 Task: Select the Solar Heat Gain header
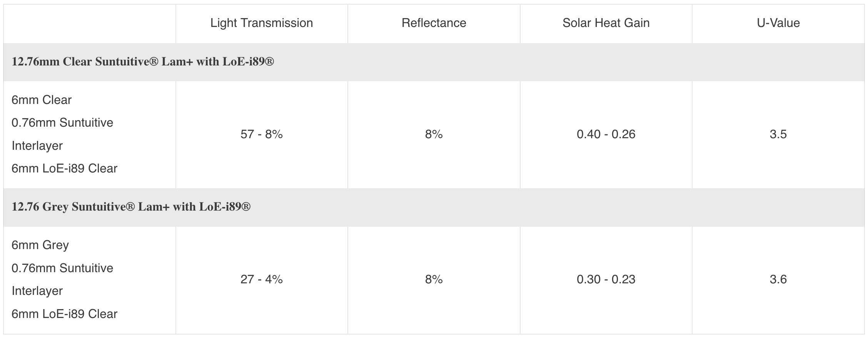(x=606, y=23)
